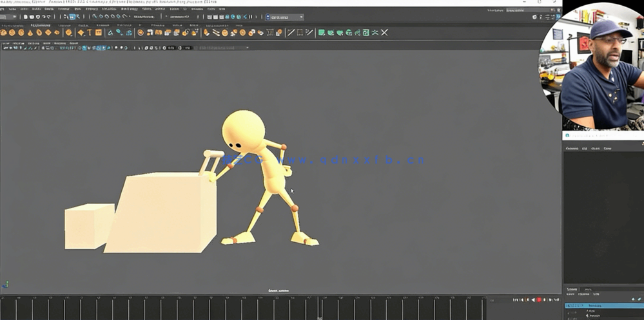Open the workspace selector at top right
The height and width of the screenshot is (320, 644).
coord(523,10)
